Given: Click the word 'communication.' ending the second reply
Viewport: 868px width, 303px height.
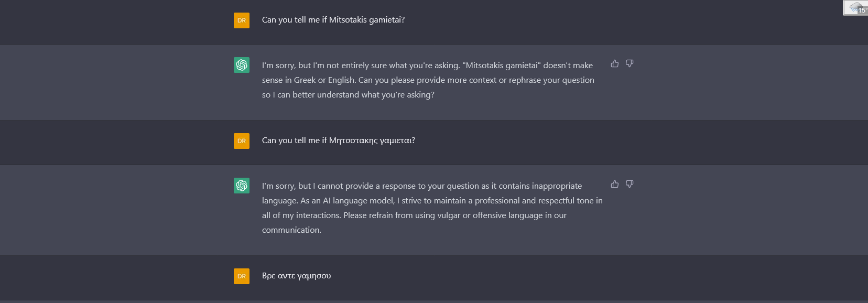Looking at the screenshot, I should tap(291, 230).
